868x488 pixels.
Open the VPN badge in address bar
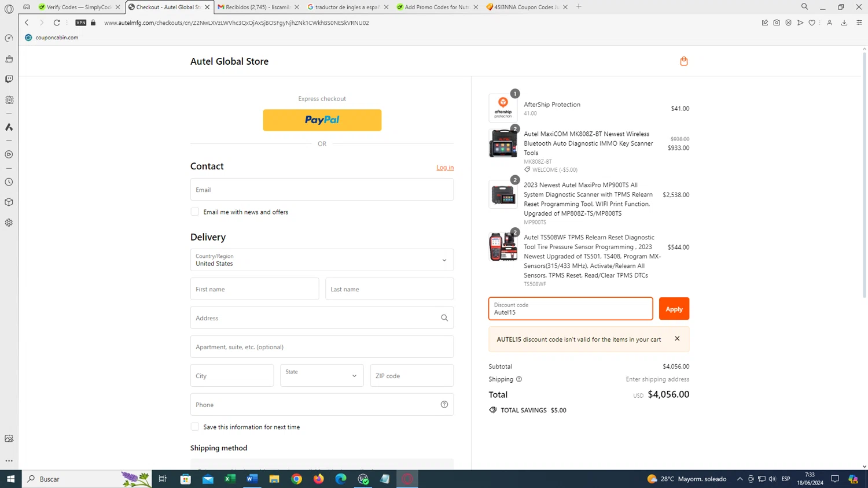pyautogui.click(x=81, y=23)
